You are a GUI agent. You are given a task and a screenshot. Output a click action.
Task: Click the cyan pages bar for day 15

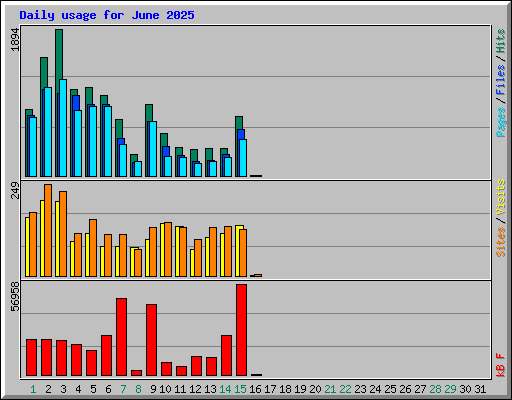(x=243, y=158)
